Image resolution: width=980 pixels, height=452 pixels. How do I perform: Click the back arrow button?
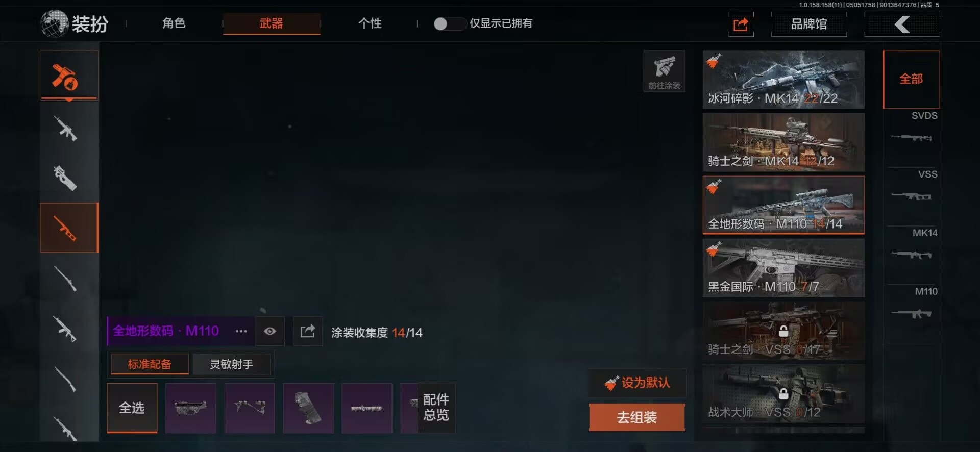(x=902, y=24)
